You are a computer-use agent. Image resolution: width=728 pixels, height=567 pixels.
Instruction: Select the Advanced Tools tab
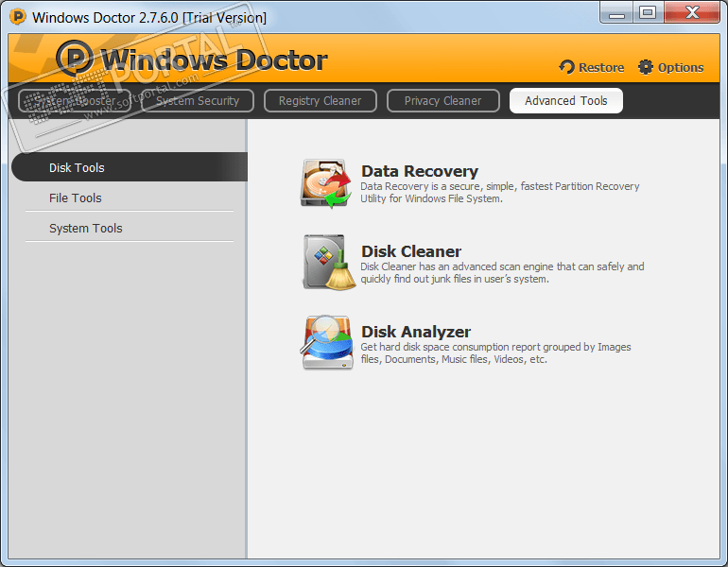coord(566,101)
